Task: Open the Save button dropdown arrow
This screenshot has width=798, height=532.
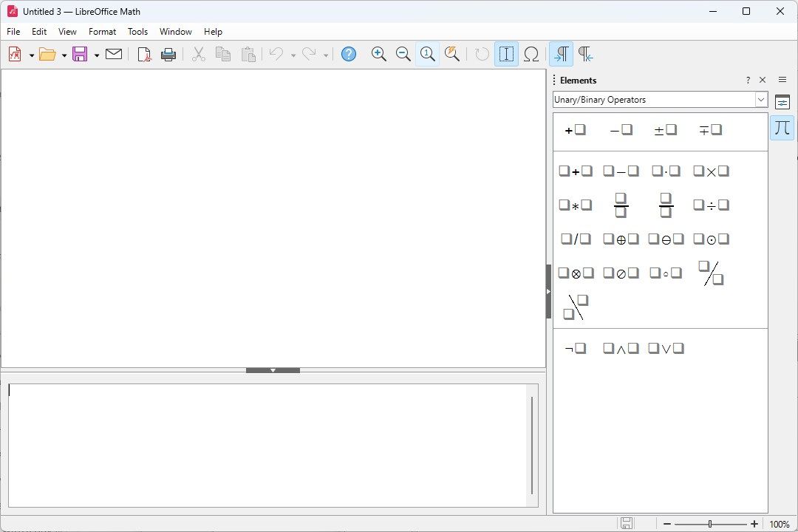Action: [97, 55]
